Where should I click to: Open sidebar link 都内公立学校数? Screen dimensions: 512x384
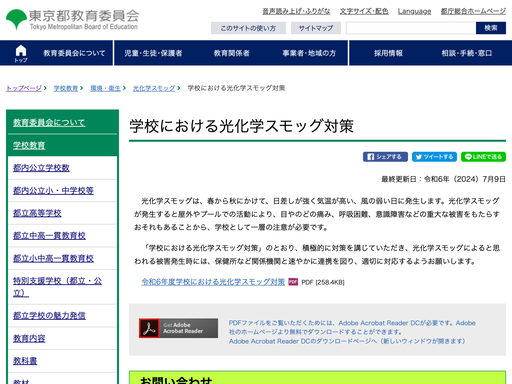tap(41, 168)
